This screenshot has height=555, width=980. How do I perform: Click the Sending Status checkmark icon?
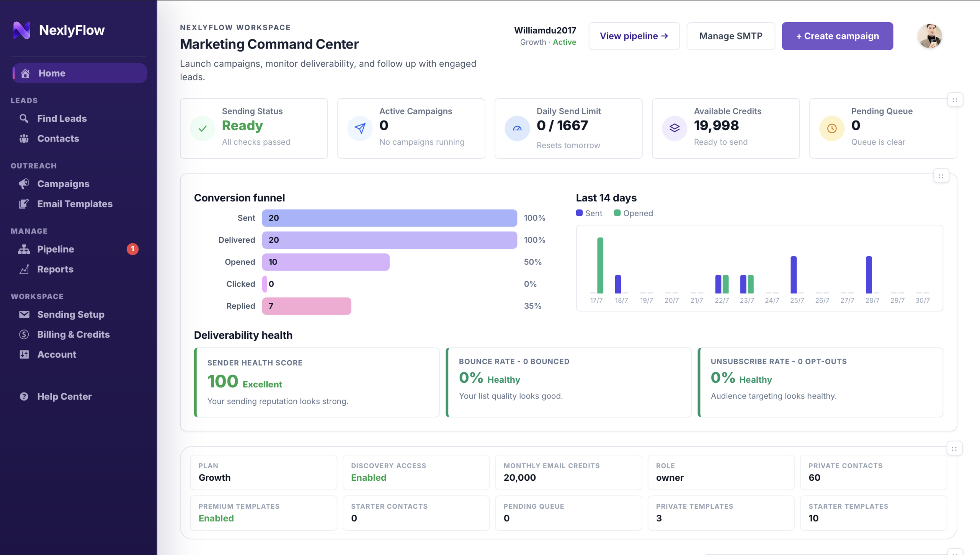tap(203, 129)
